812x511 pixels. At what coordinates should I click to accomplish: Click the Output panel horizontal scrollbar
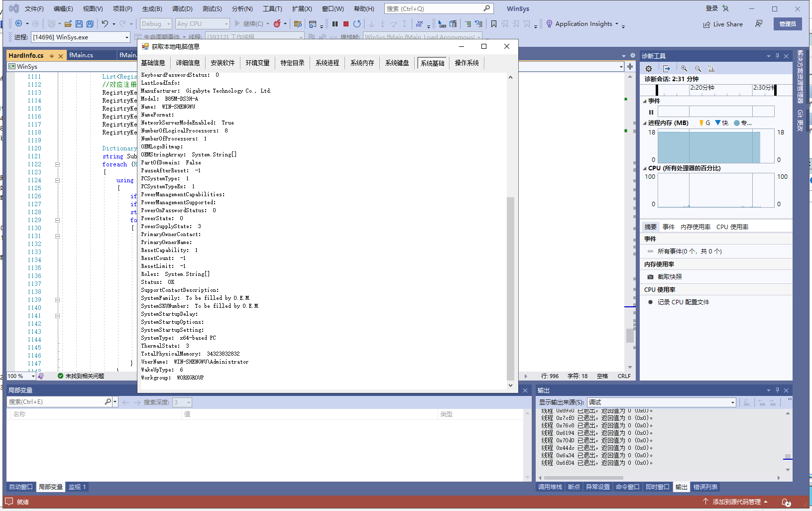coord(583,478)
